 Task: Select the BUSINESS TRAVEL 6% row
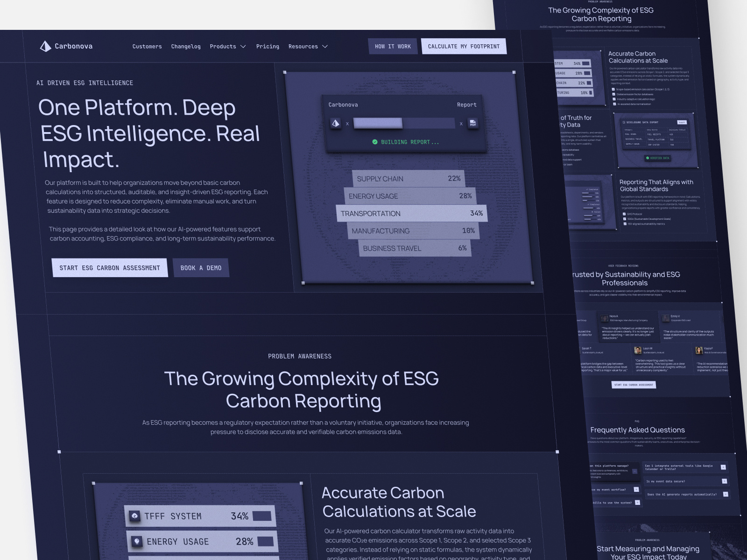coord(415,248)
